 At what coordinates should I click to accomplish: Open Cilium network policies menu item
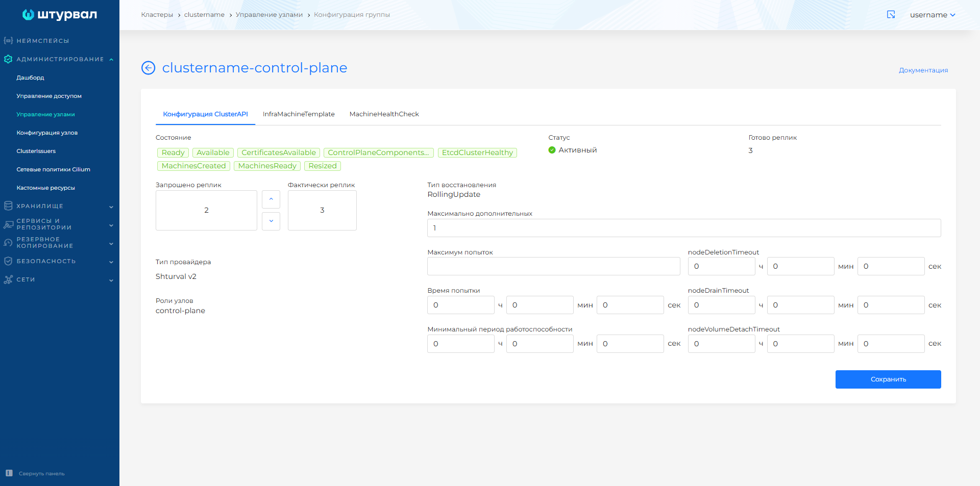point(53,169)
